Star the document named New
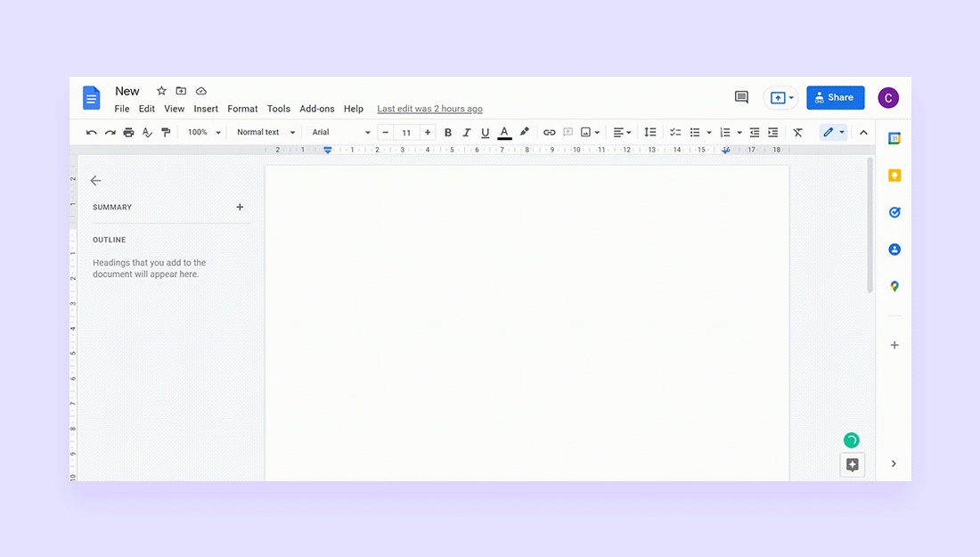980x557 pixels. (x=161, y=91)
